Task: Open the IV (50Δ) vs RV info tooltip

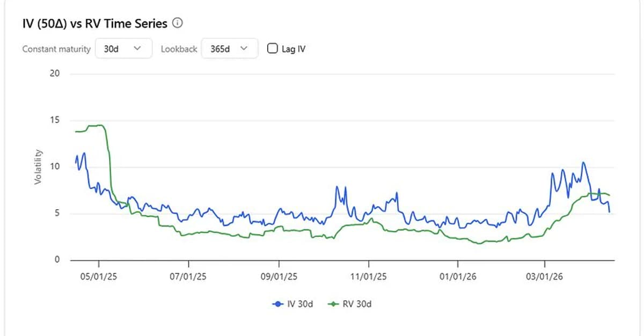Action: (177, 23)
